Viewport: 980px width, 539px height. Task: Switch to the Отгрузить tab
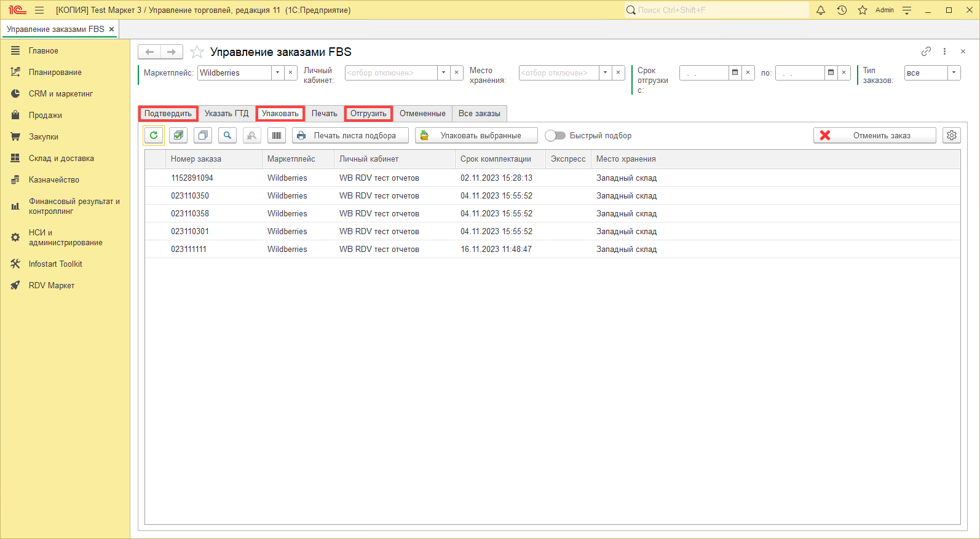[368, 113]
